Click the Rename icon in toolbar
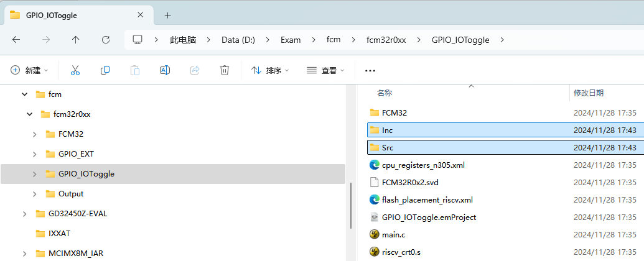Screen dimensions: 644x261 (x=165, y=70)
